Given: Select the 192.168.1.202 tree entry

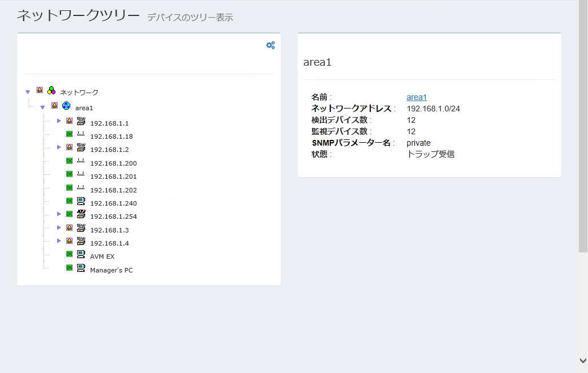Looking at the screenshot, I should [x=113, y=190].
